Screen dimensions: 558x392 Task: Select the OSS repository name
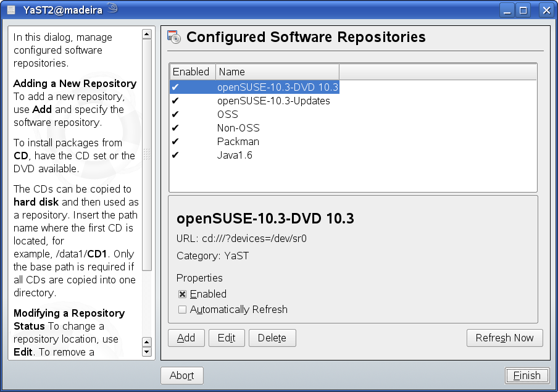tap(228, 114)
